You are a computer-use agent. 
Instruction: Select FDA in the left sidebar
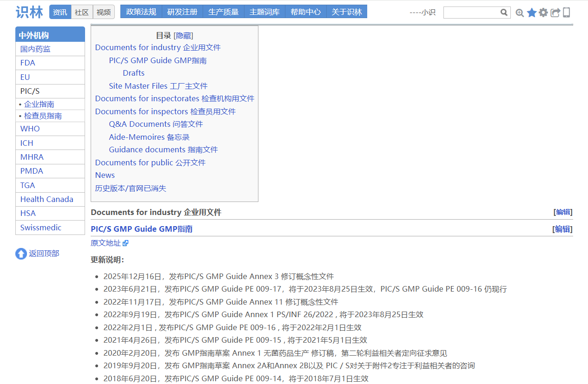(x=28, y=63)
